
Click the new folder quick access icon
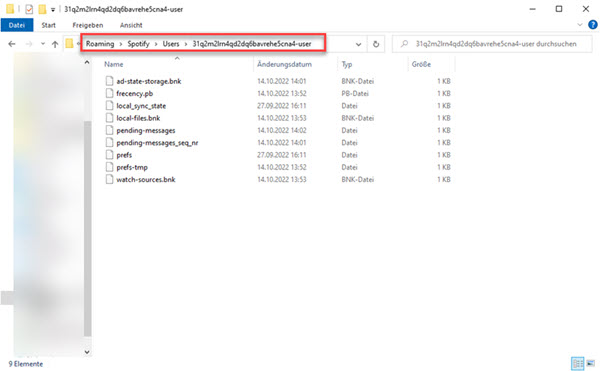[42, 9]
